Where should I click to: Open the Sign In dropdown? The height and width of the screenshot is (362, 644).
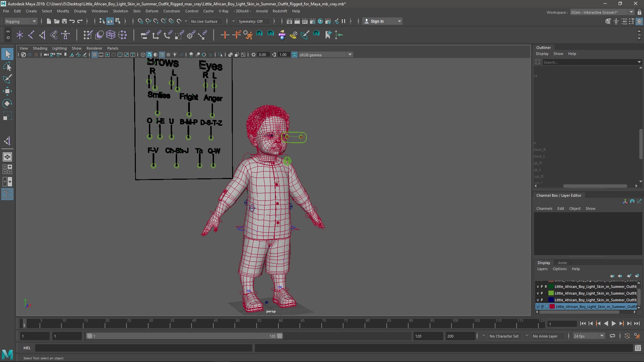tap(383, 21)
